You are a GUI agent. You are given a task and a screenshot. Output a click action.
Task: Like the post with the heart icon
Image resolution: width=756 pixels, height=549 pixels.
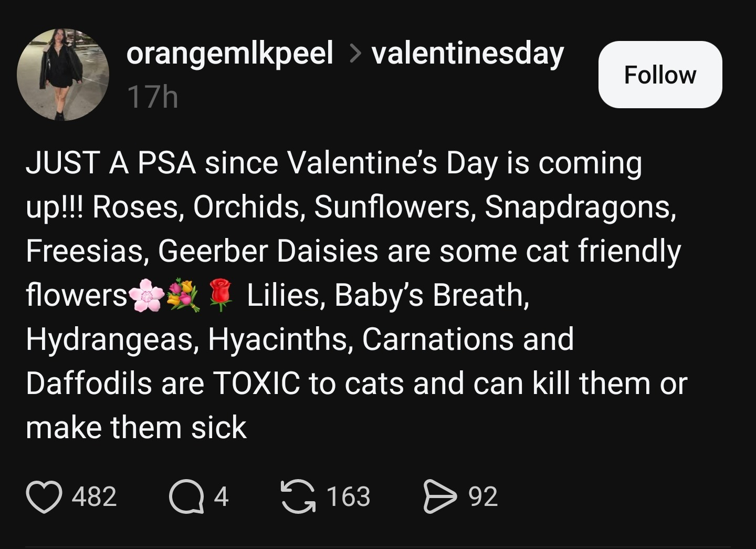click(x=44, y=496)
